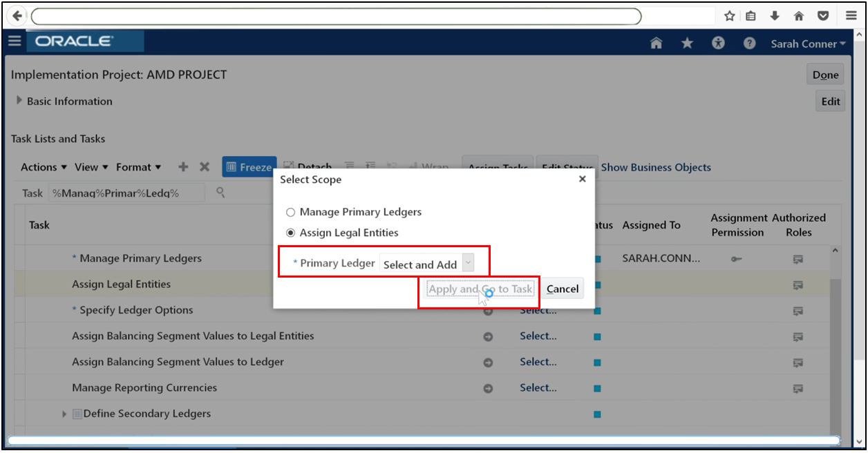Open the Sarah Conner user dropdown
Screen dimensions: 868x453
coord(808,43)
